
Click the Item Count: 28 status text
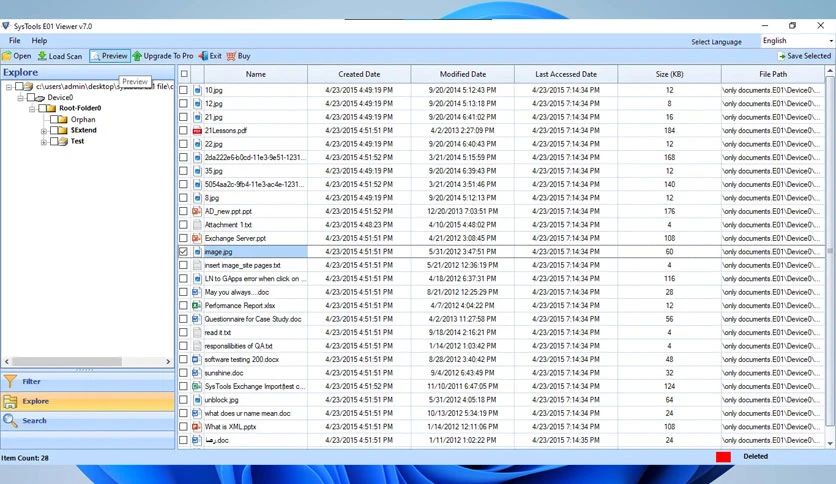[25, 458]
